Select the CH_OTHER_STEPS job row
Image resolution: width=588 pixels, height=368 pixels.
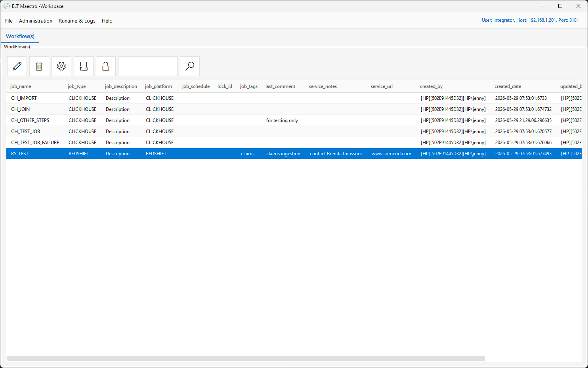294,120
